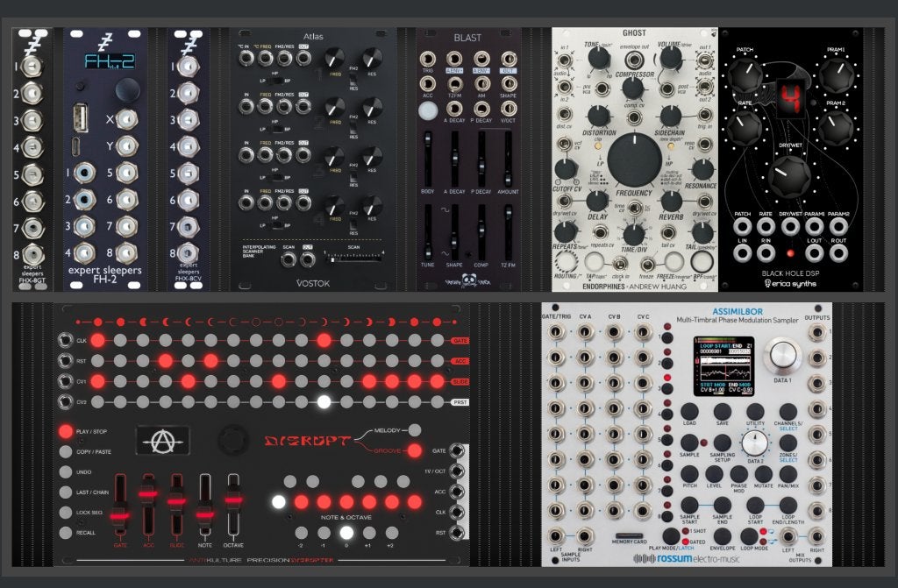Click the BODY slider on BLAST
This screenshot has width=898, height=588.
[427, 159]
